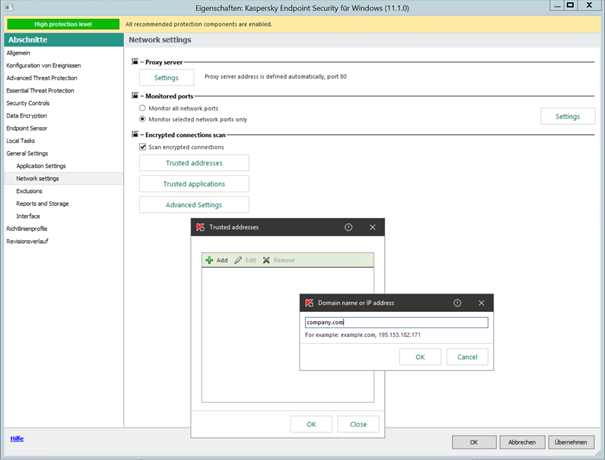Open the Hilfe help link
Image resolution: width=605 pixels, height=460 pixels.
tap(16, 439)
